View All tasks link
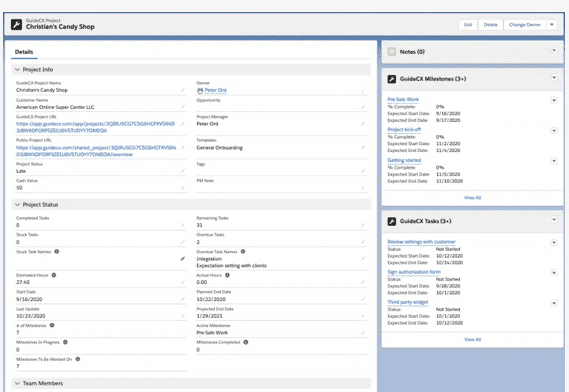 (472, 340)
